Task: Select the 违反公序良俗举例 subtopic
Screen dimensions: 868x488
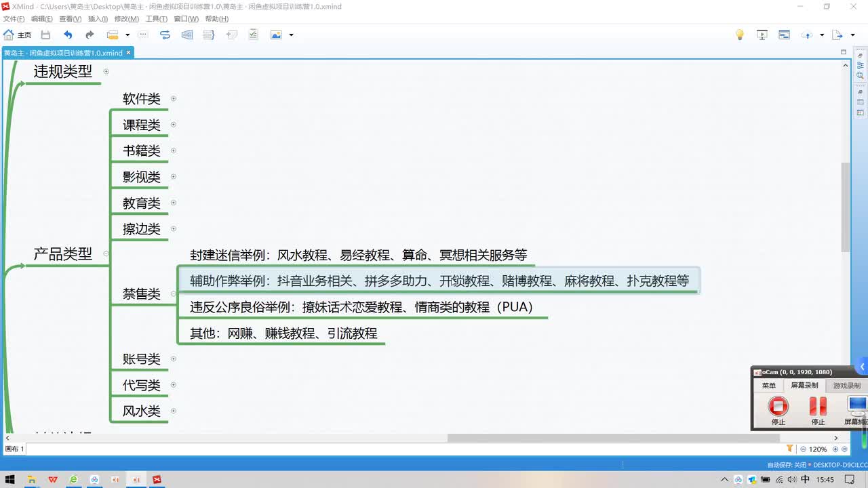Action: tap(361, 307)
